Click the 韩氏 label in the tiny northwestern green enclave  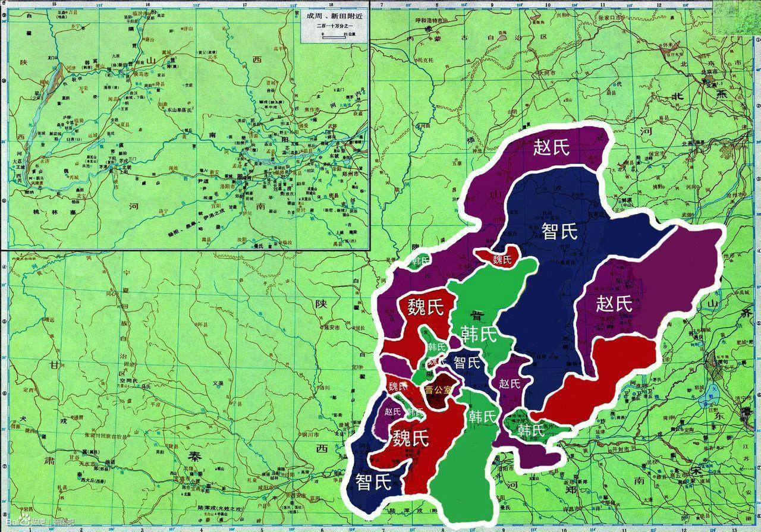pyautogui.click(x=421, y=260)
